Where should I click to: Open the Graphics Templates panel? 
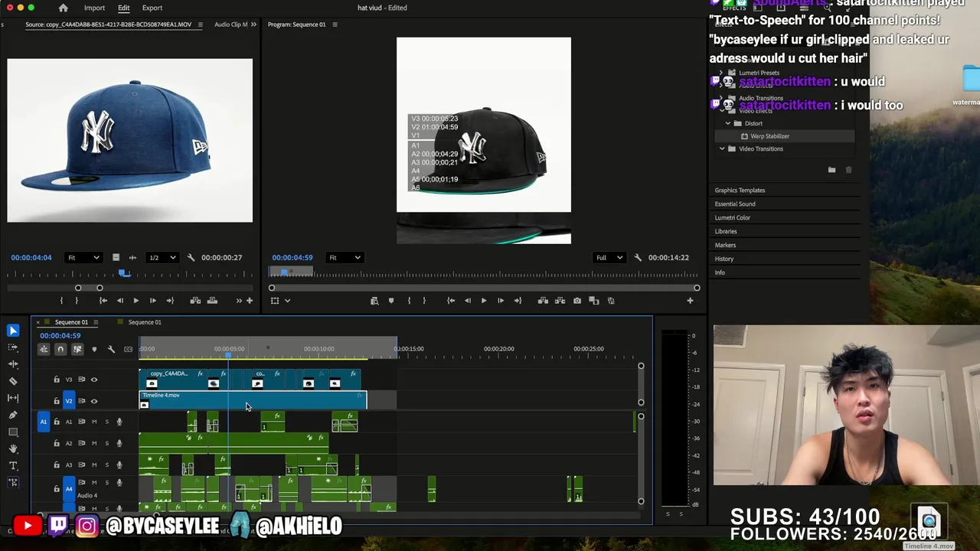tap(740, 191)
